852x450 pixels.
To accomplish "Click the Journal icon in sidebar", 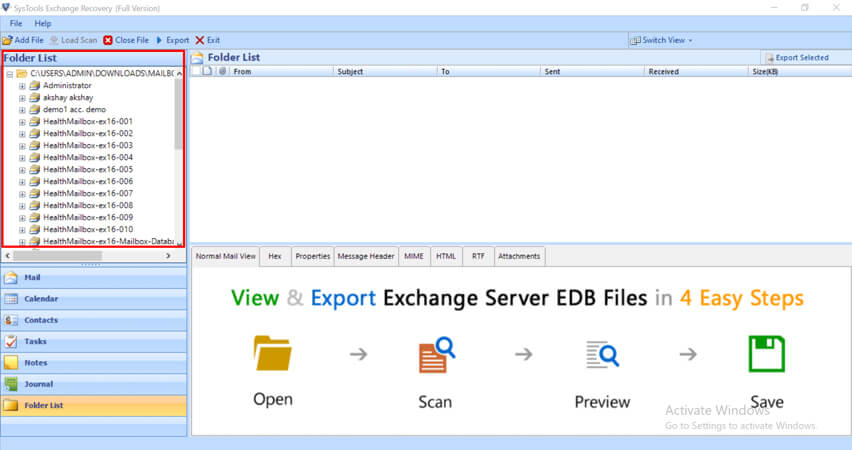I will pyautogui.click(x=11, y=384).
